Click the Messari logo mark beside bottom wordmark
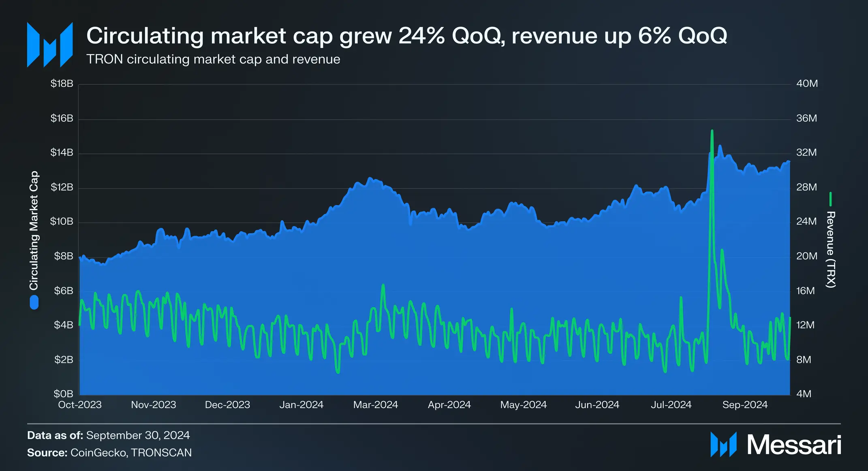 coord(723,445)
